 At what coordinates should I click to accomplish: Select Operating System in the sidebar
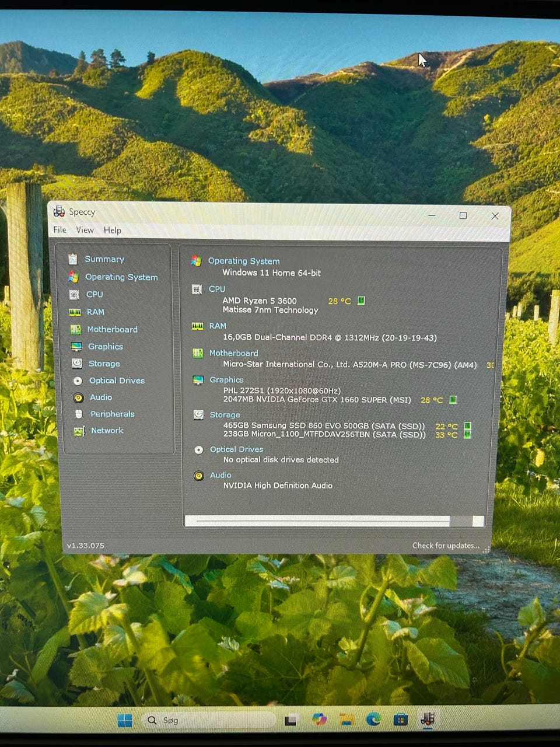(121, 277)
